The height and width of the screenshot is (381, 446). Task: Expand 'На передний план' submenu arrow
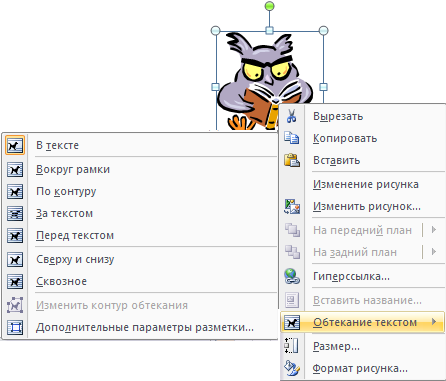tap(434, 230)
